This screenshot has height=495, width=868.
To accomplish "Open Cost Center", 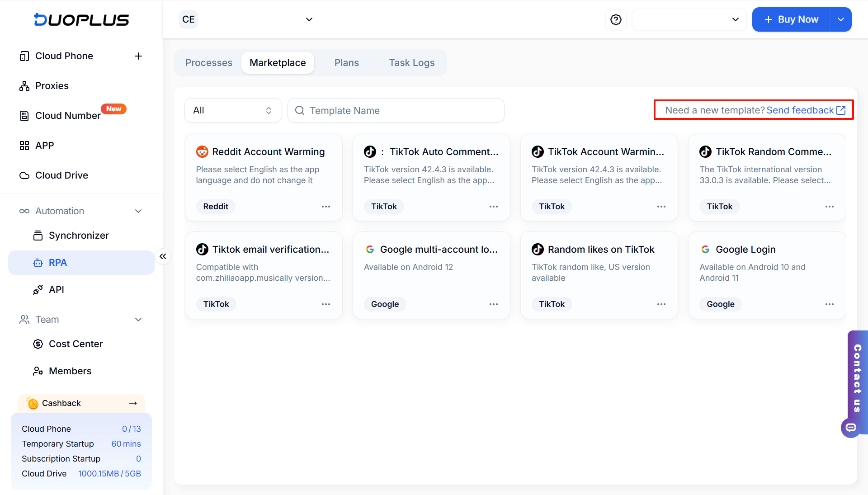I will click(75, 344).
